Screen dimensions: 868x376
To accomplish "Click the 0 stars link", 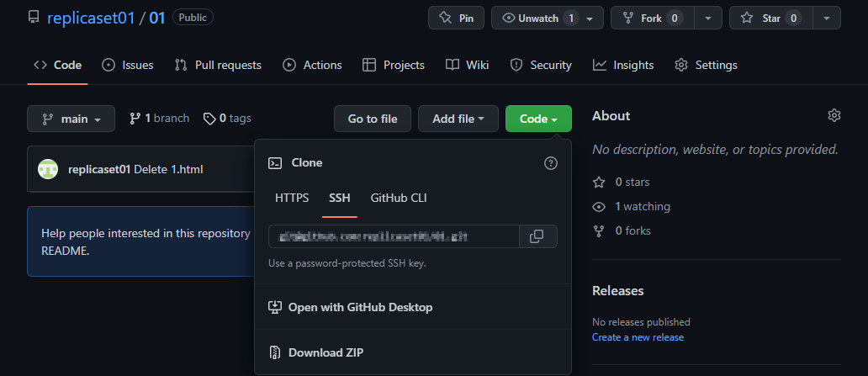I will (621, 183).
